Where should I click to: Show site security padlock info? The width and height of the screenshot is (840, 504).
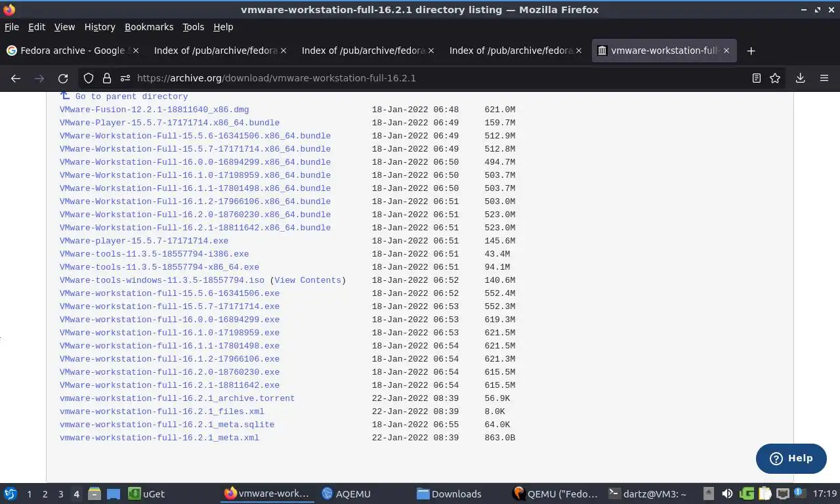(x=107, y=78)
